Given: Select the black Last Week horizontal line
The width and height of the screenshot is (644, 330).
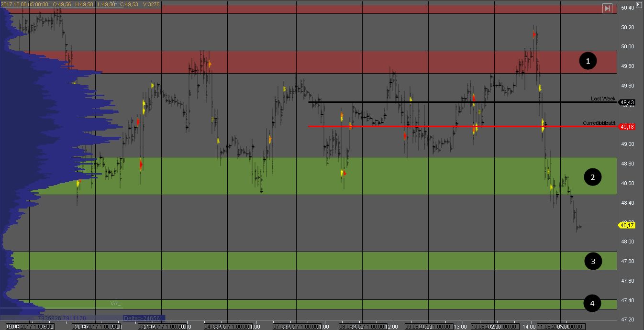Looking at the screenshot, I should (431, 102).
